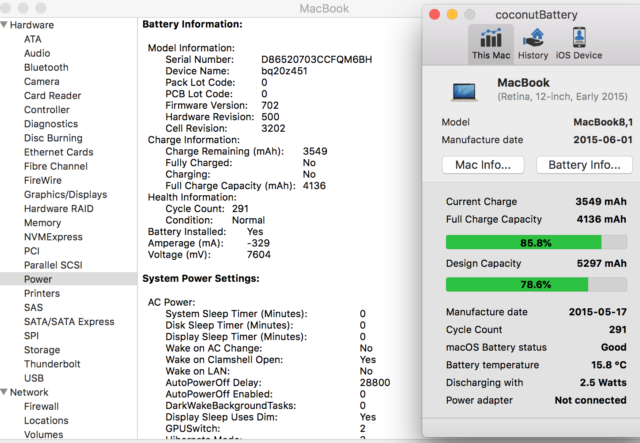Click the 15.8 °C battery temperature
Viewport: 640px width, 443px height.
pos(609,365)
